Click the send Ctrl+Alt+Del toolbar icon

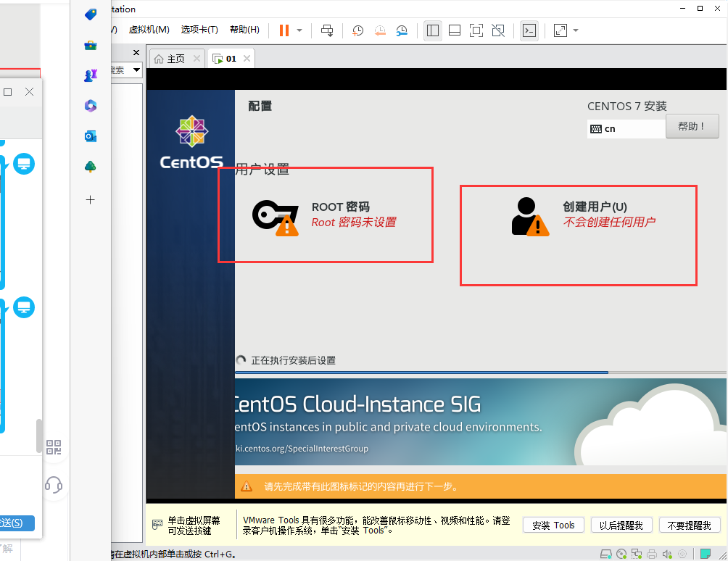tap(327, 30)
